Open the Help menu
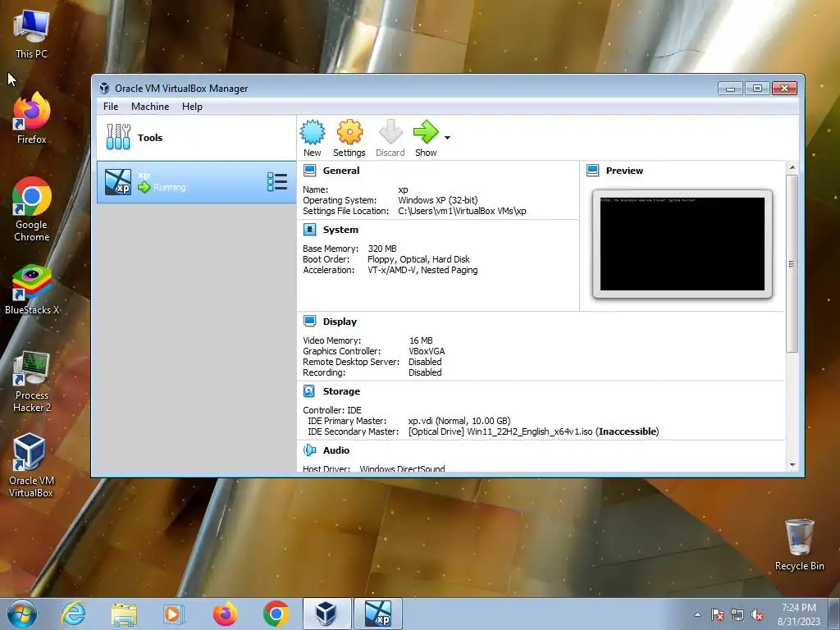Viewport: 840px width, 630px height. tap(192, 107)
